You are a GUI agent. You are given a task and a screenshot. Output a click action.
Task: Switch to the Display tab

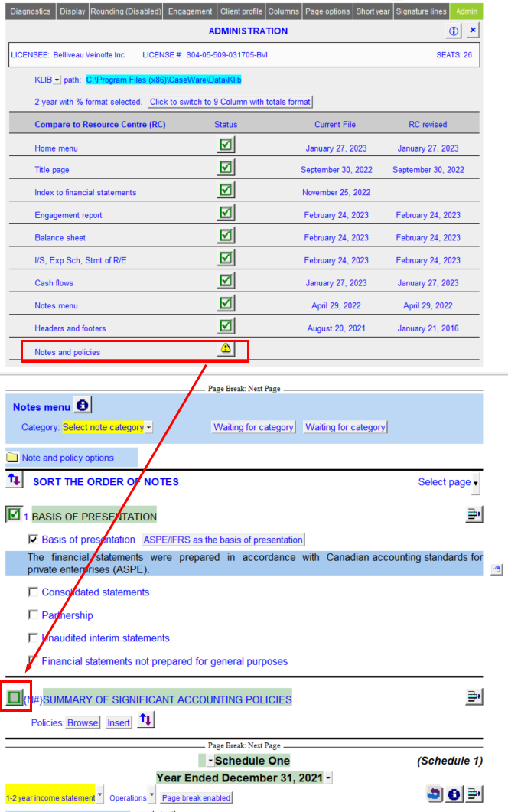[72, 11]
